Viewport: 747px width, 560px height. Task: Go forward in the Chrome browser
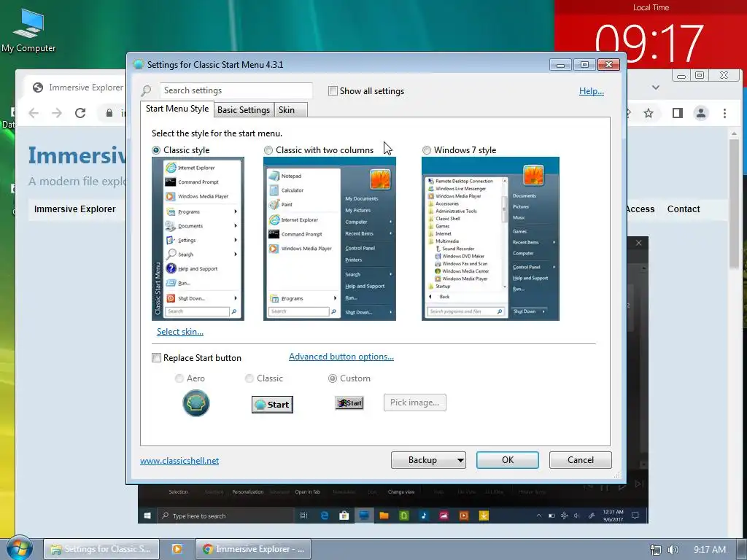(57, 113)
